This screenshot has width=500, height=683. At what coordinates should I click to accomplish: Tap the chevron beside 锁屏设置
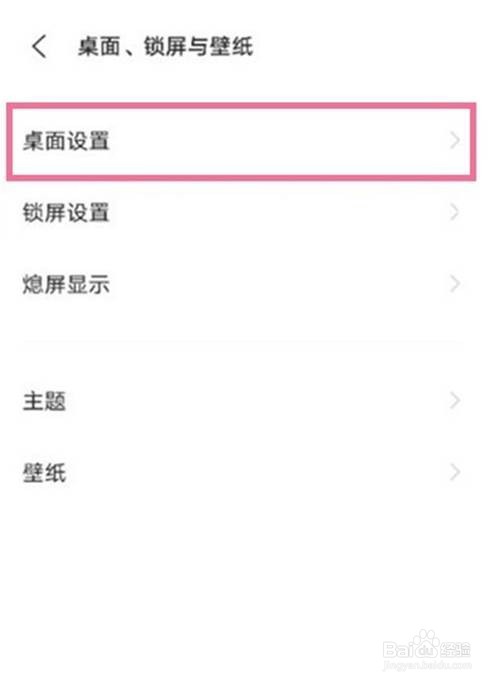(454, 212)
